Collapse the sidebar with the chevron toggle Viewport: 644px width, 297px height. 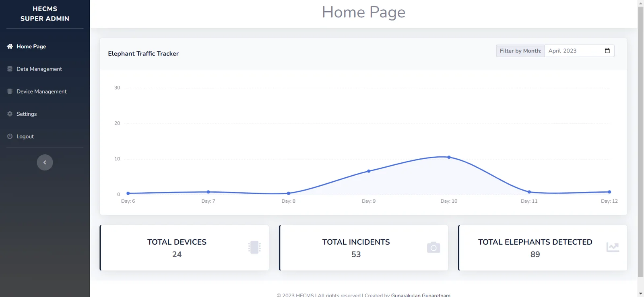click(45, 162)
